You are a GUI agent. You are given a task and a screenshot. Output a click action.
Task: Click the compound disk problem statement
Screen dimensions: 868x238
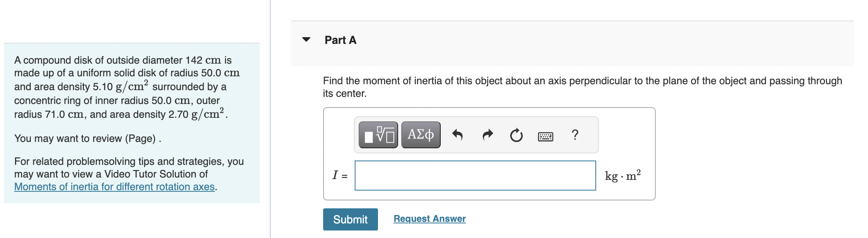click(x=126, y=87)
